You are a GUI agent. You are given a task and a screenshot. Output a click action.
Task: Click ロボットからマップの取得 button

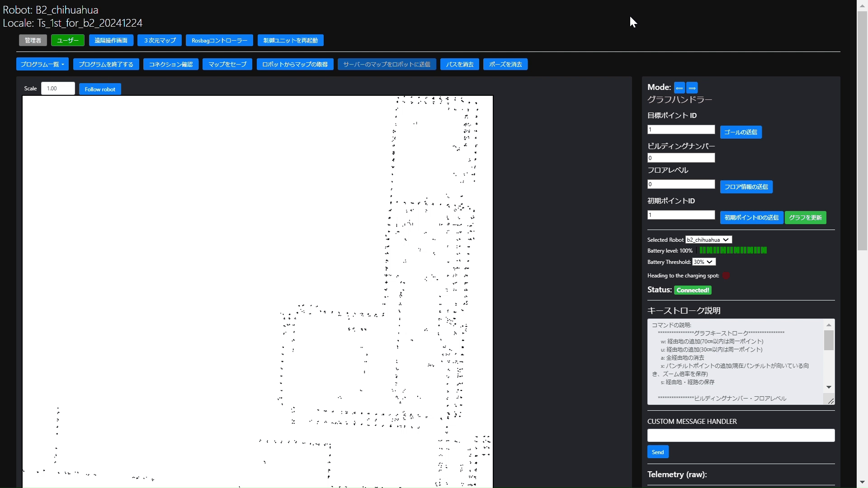pos(295,64)
